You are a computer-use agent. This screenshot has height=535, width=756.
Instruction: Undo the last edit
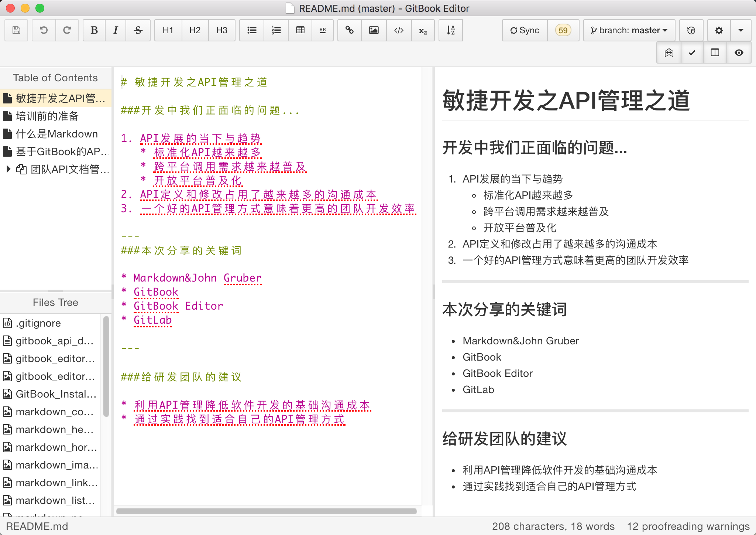point(44,30)
